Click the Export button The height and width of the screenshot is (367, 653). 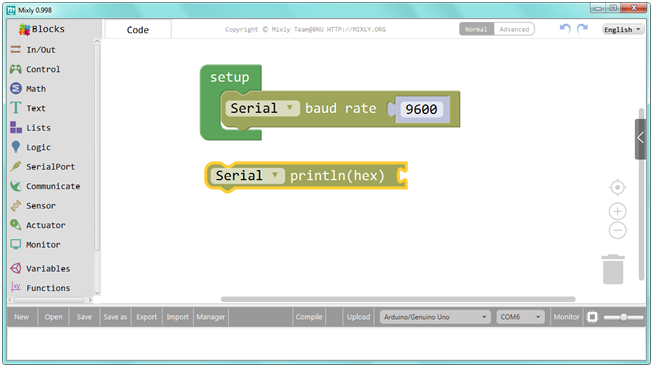pos(147,317)
